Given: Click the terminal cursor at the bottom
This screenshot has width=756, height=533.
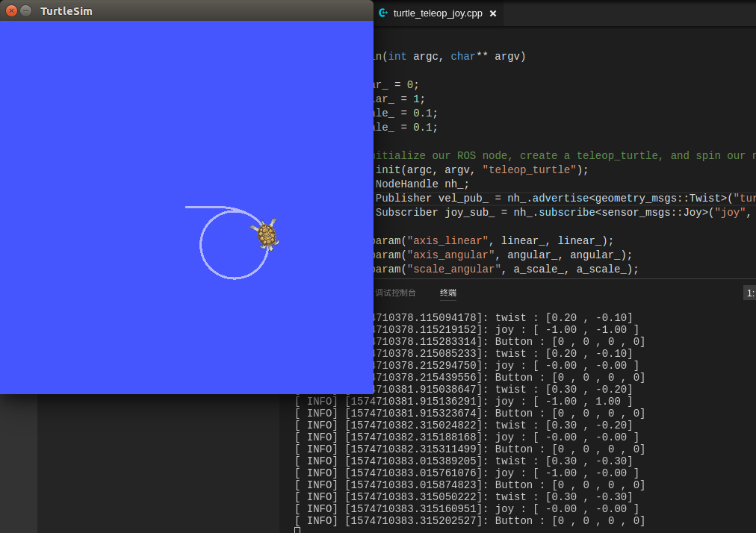Looking at the screenshot, I should point(297,530).
